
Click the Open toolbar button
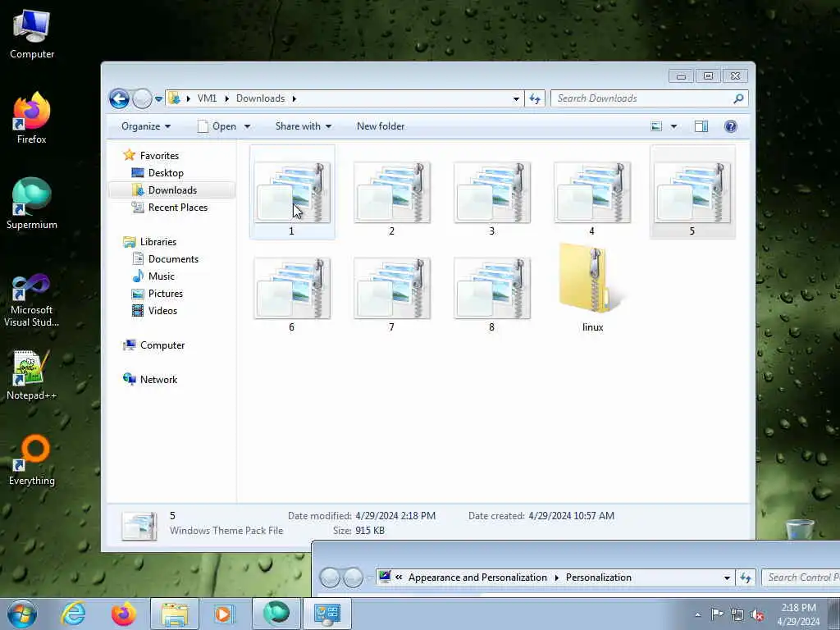(217, 126)
